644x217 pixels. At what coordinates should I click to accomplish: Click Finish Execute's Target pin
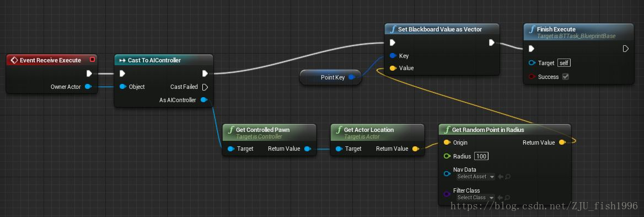tap(532, 63)
